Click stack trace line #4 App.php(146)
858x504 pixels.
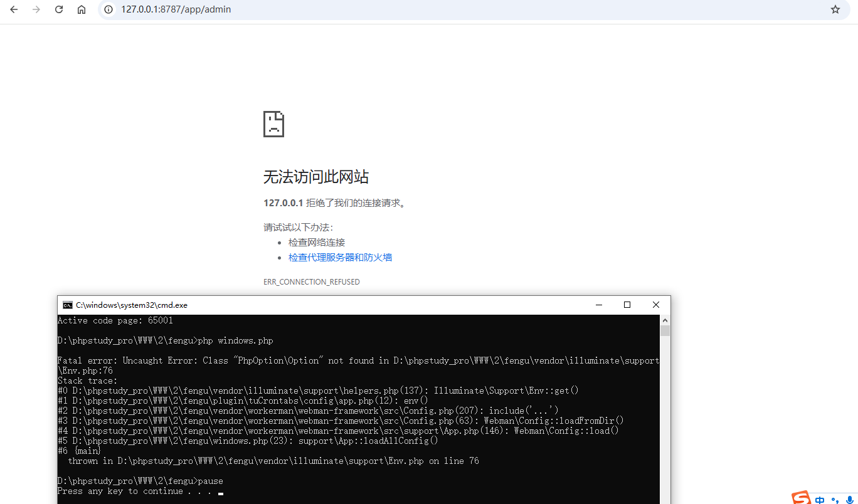coord(338,431)
